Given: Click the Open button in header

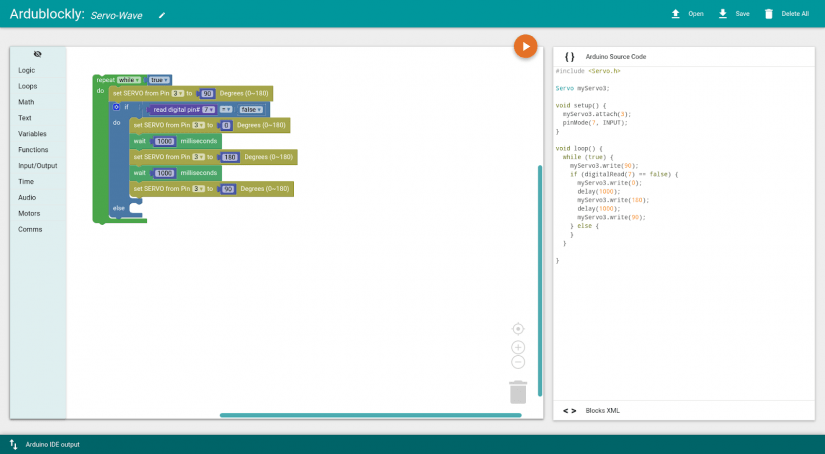Looking at the screenshot, I should 686,14.
